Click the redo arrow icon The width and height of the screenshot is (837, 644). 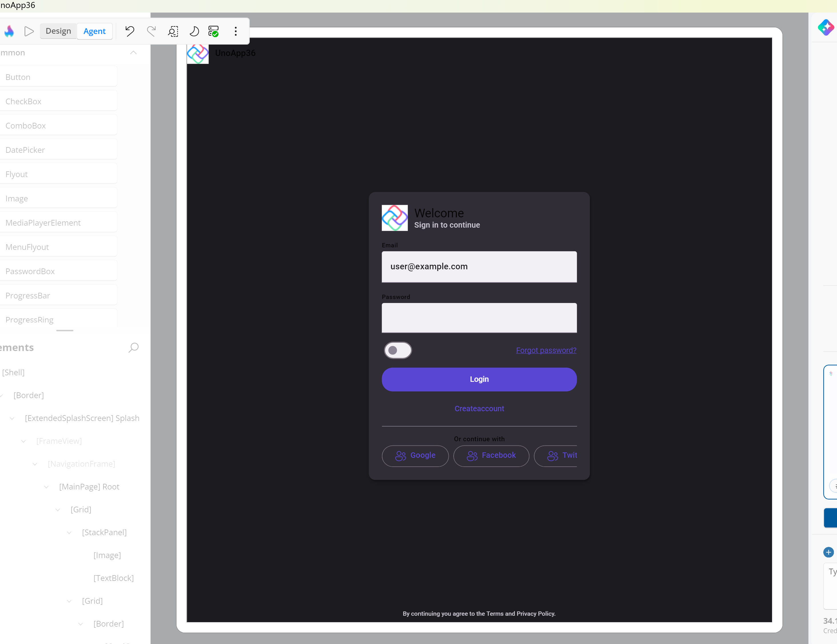click(x=151, y=31)
